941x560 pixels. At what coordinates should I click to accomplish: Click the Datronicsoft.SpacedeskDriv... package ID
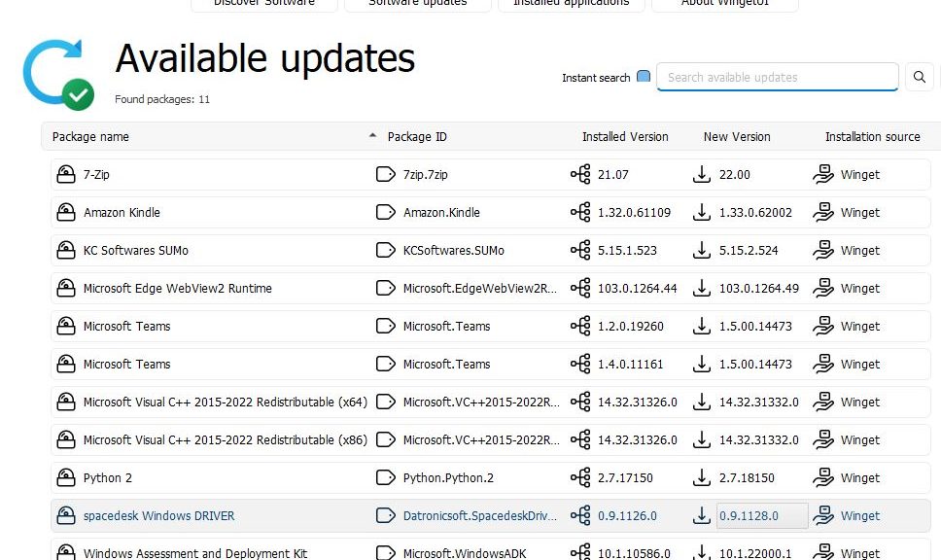point(480,515)
